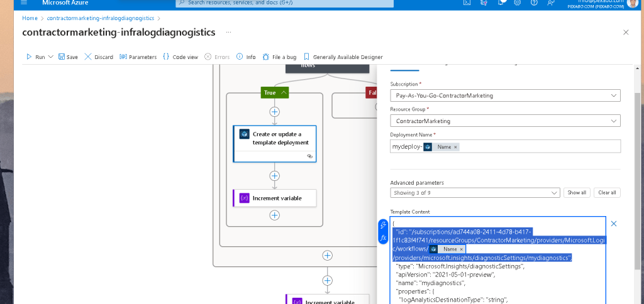Open the Info toolbar item
Viewport: 644px width, 304px height.
[246, 57]
